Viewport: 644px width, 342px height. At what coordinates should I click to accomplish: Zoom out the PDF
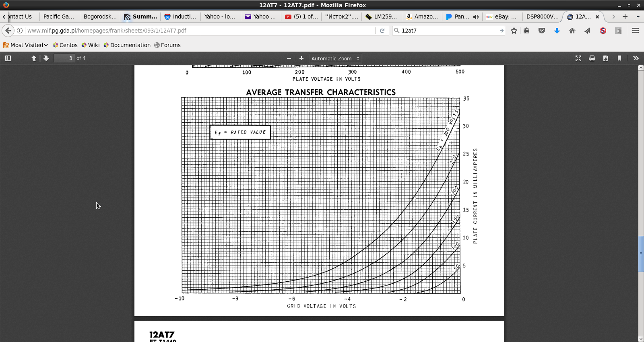289,58
